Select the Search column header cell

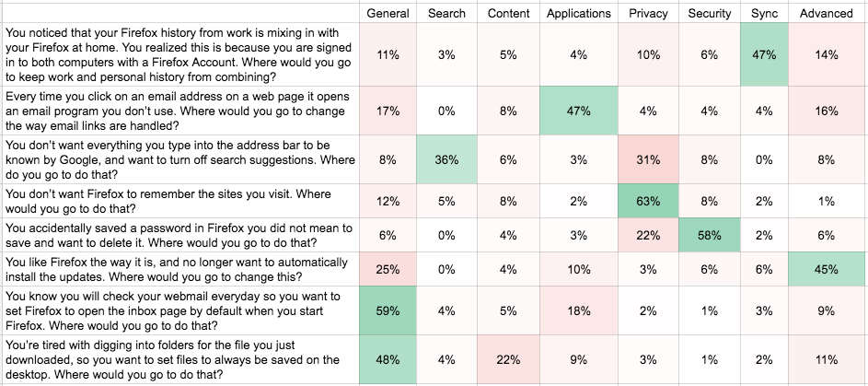pos(446,14)
